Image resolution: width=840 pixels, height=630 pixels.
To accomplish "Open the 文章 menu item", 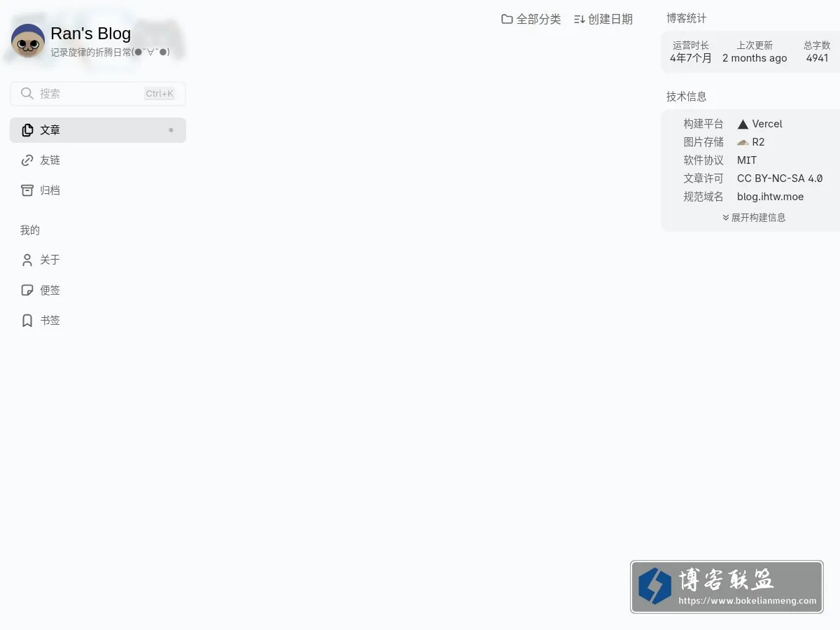I will (98, 130).
